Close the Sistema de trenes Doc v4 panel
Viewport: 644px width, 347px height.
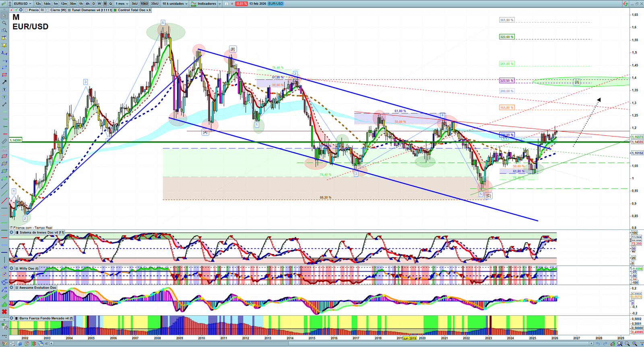click(x=12, y=232)
